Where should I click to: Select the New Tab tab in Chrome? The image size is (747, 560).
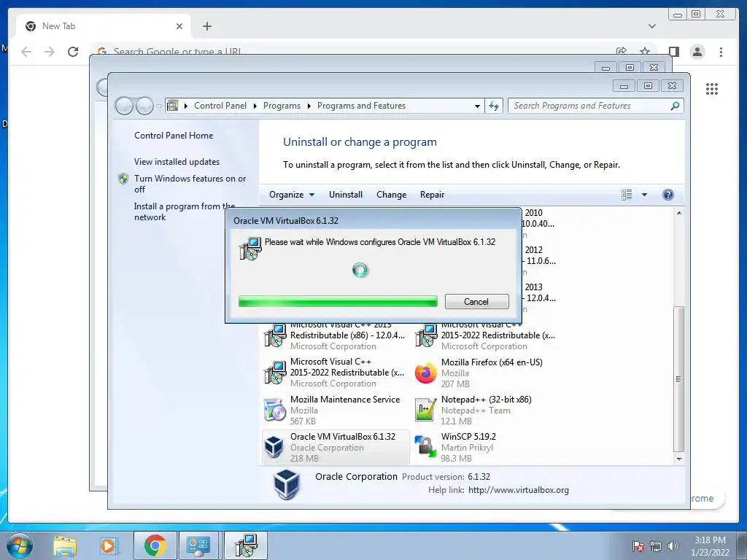[x=103, y=26]
